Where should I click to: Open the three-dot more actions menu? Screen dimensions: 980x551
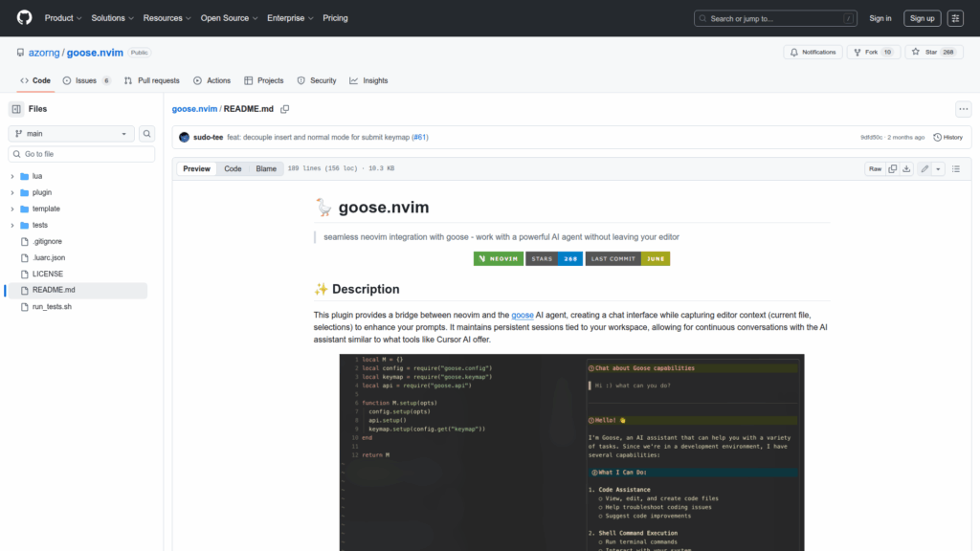coord(963,109)
